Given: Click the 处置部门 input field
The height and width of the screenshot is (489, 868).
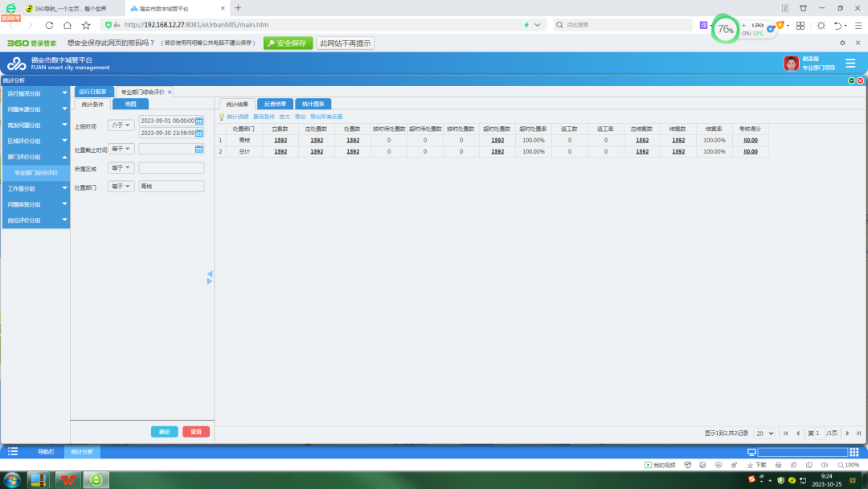Looking at the screenshot, I should click(172, 187).
